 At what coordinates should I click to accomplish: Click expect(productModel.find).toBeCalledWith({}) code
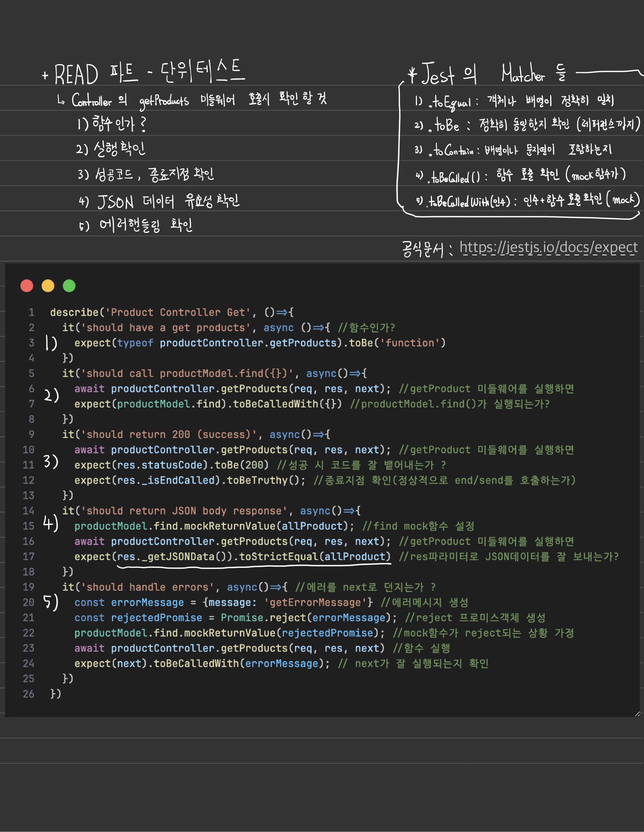point(208,404)
